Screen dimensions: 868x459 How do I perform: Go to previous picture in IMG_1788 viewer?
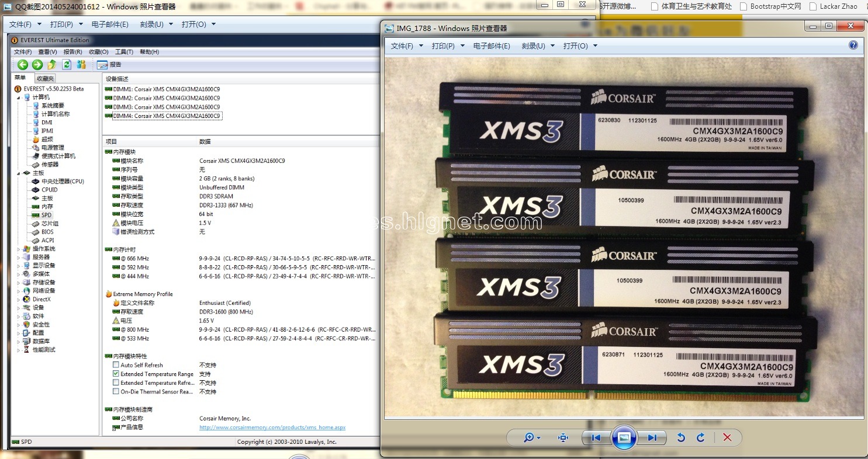pyautogui.click(x=596, y=437)
